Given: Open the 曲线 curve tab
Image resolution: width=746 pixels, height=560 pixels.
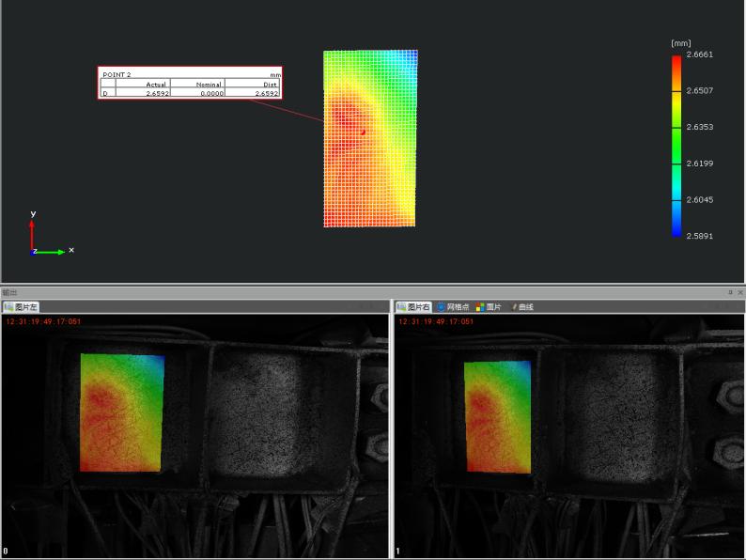Looking at the screenshot, I should coord(521,307).
